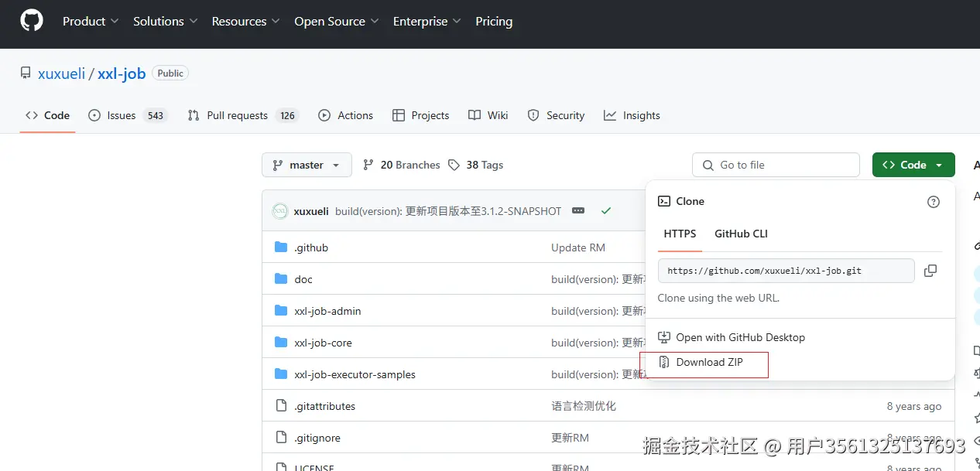Click the Public visibility label
Viewport: 980px width, 471px height.
[x=170, y=73]
